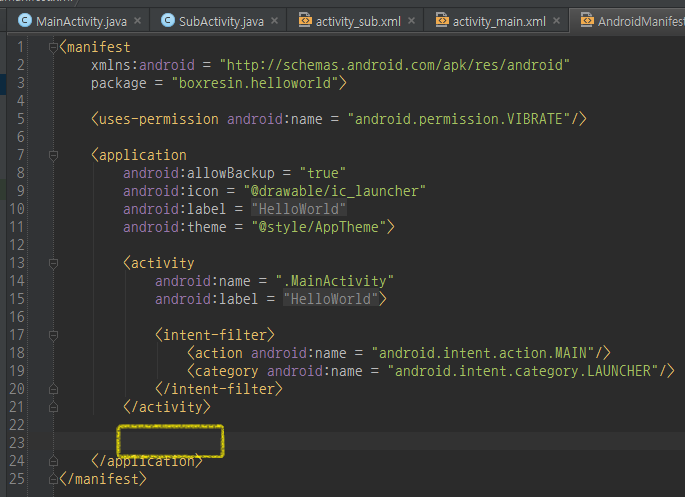685x497 pixels.
Task: Click the fold end marker on line 25
Action: [x=53, y=479]
